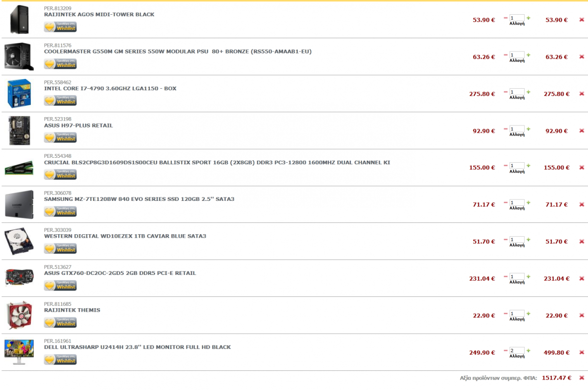Increase quantity of Western Digital WD10EZEX
588x390 pixels.
pyautogui.click(x=528, y=240)
